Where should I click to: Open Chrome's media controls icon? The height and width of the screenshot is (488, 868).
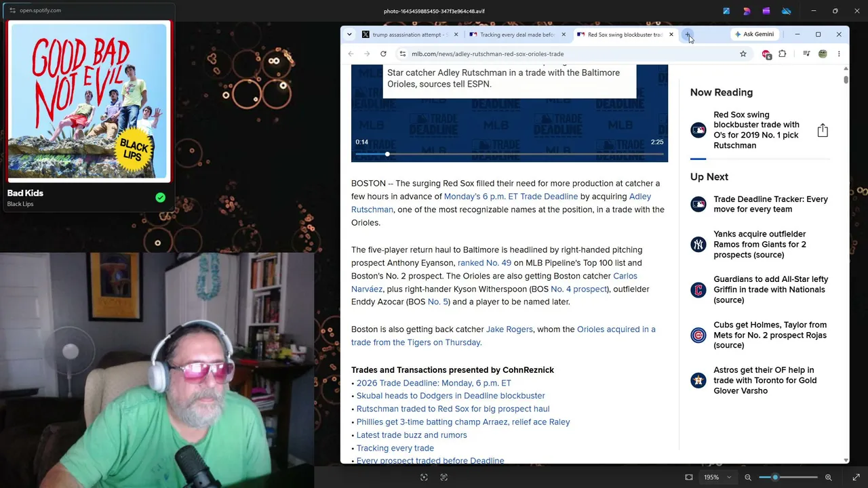tap(806, 54)
